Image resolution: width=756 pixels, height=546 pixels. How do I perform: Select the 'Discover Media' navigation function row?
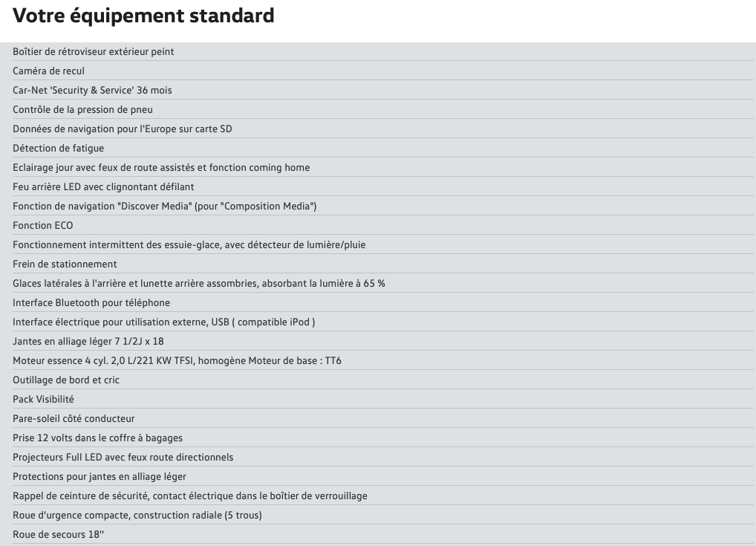pos(382,206)
